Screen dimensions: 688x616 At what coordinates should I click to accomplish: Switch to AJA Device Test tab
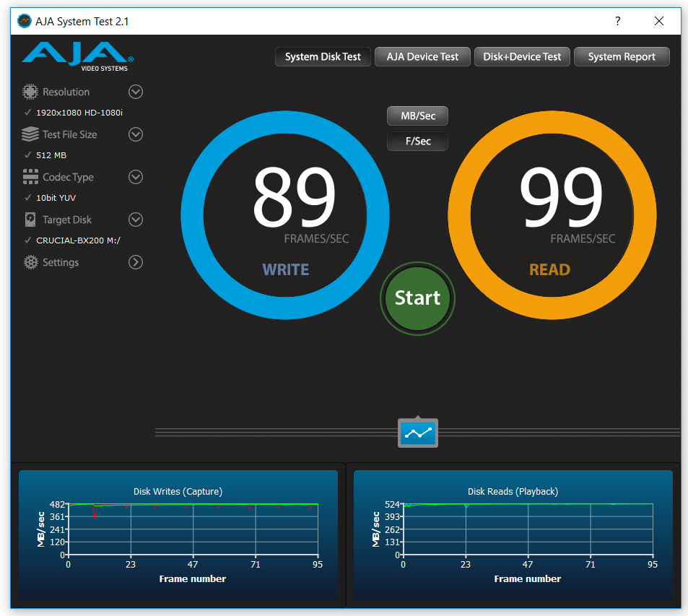coord(422,56)
